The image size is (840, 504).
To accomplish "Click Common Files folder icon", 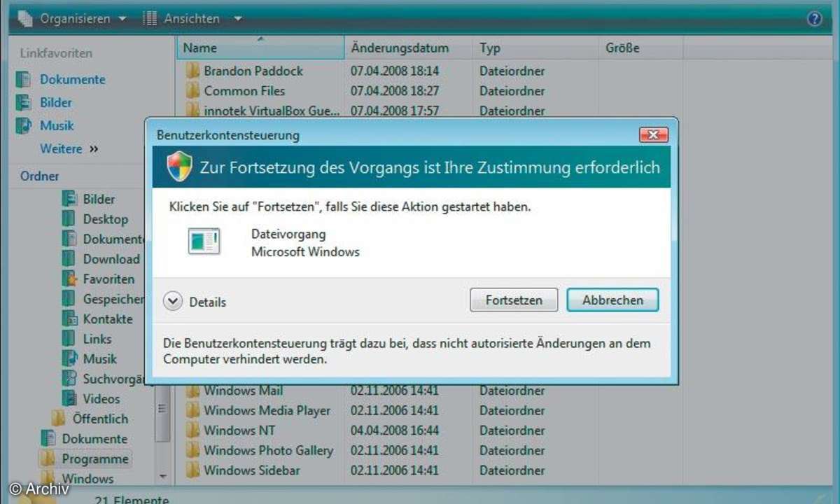I will [x=192, y=91].
